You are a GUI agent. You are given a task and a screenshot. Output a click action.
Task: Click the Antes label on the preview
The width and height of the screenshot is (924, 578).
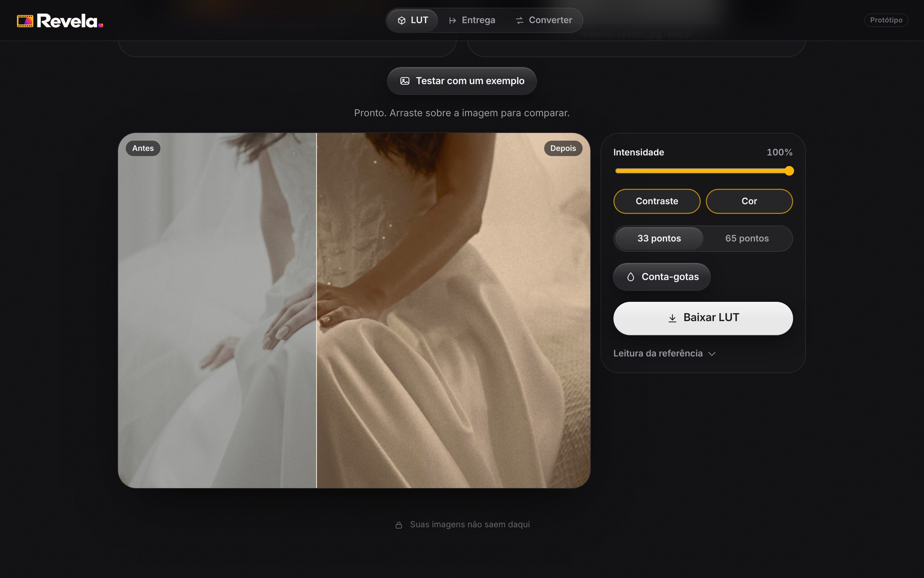click(143, 148)
